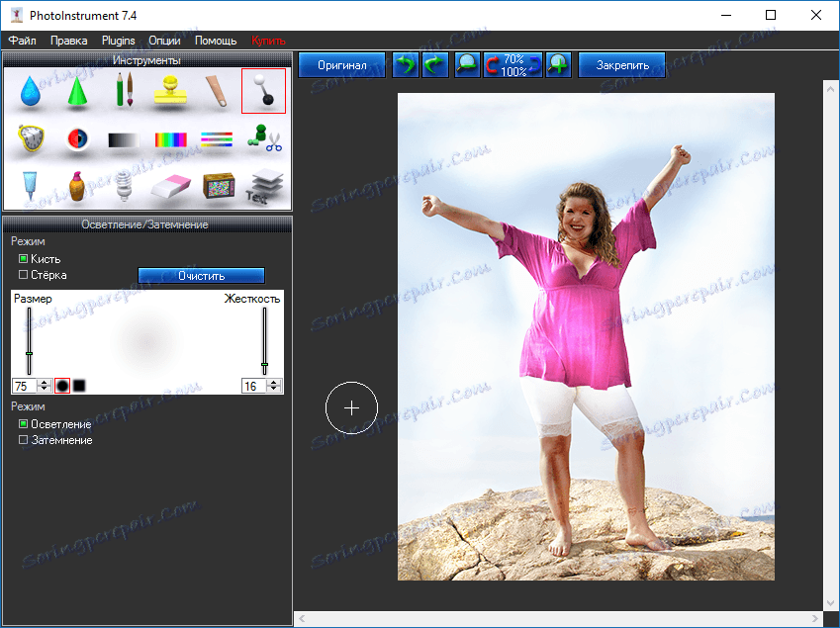Click the Размер size slider handle
This screenshot has height=628, width=840.
coord(30,353)
